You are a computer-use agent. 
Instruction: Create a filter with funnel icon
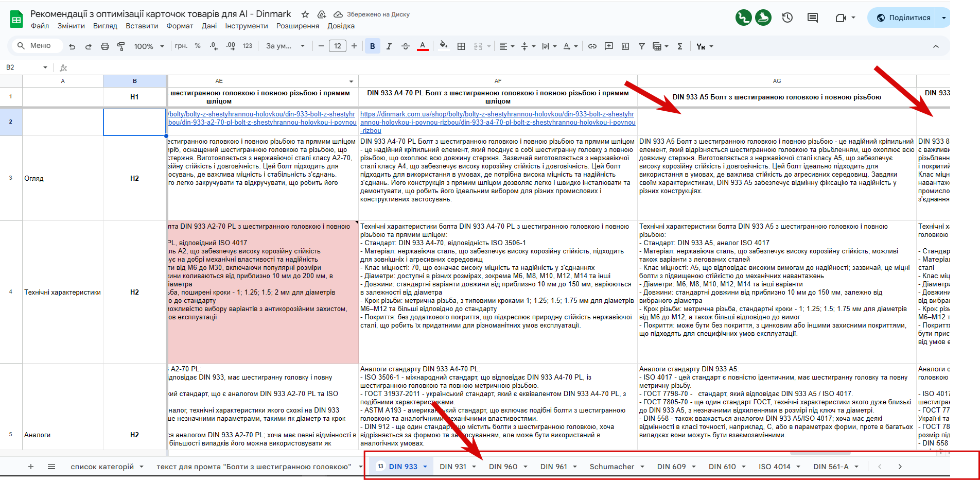pos(642,46)
